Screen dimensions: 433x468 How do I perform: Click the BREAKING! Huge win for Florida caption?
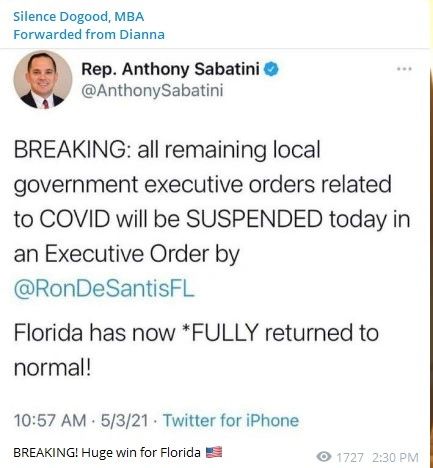pos(107,453)
